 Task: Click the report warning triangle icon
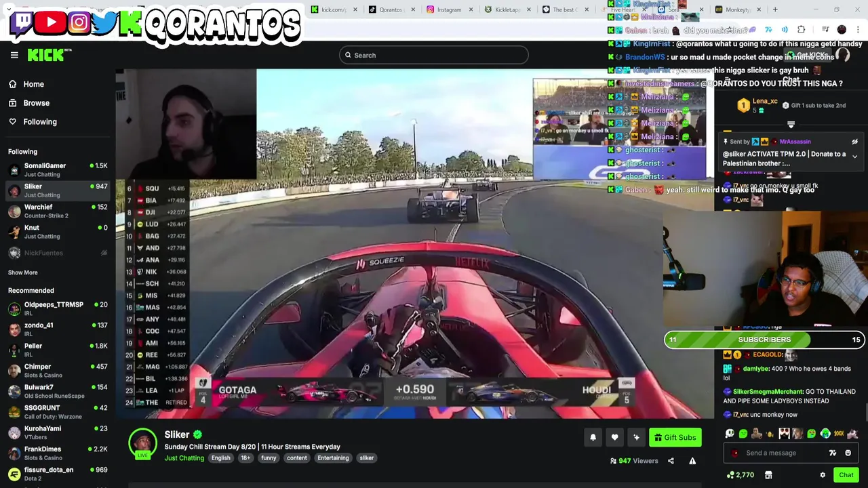coord(692,461)
